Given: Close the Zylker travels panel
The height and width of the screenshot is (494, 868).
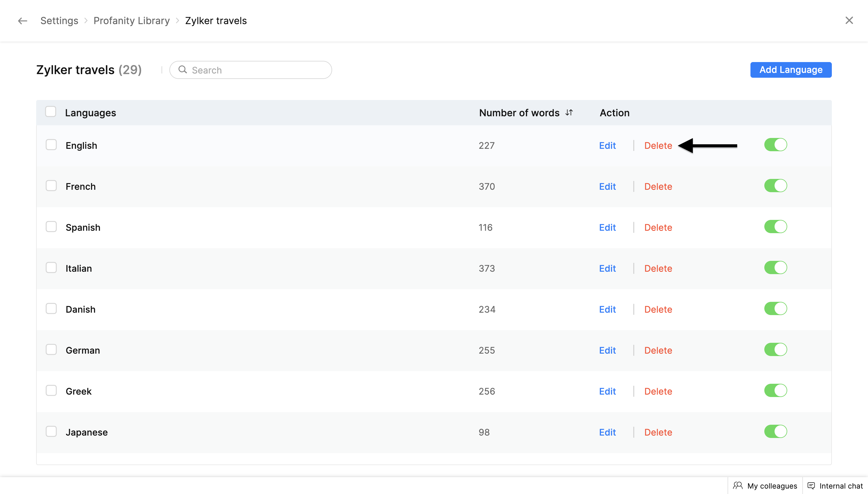Looking at the screenshot, I should click(849, 20).
